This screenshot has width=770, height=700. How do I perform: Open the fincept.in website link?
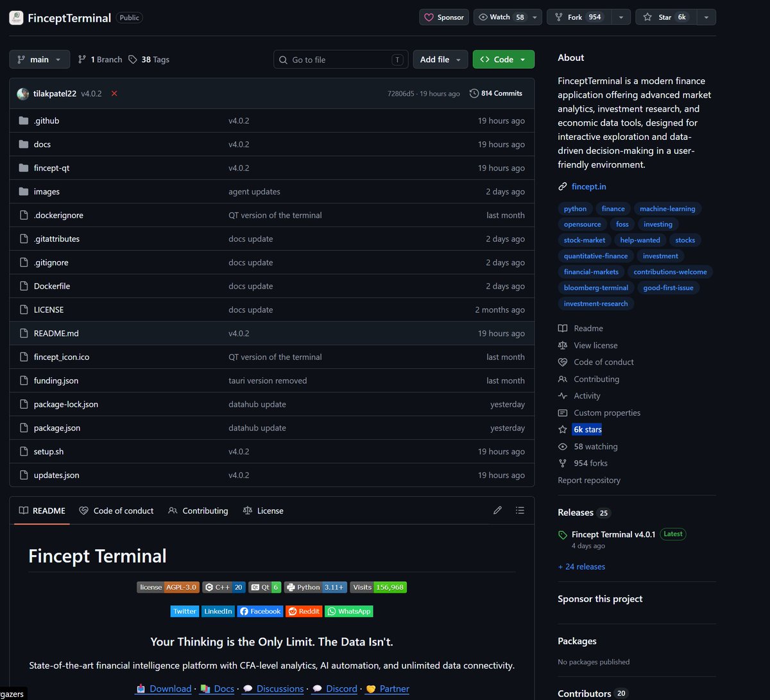click(589, 187)
